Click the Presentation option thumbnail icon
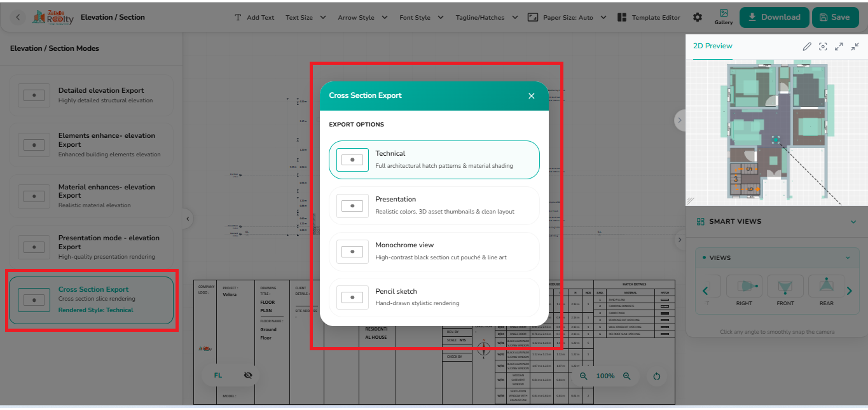The height and width of the screenshot is (410, 868). tap(352, 205)
